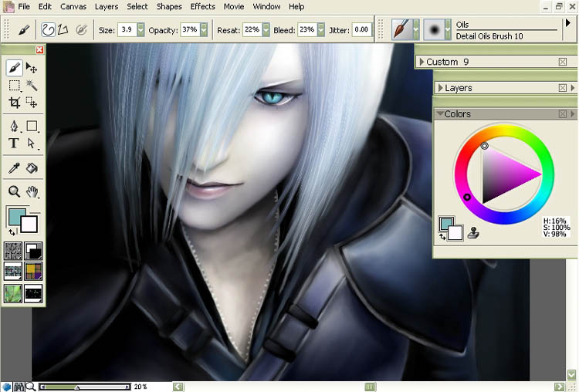Close the Custom 9 palette
Image resolution: width=579 pixels, height=392 pixels.
[562, 62]
